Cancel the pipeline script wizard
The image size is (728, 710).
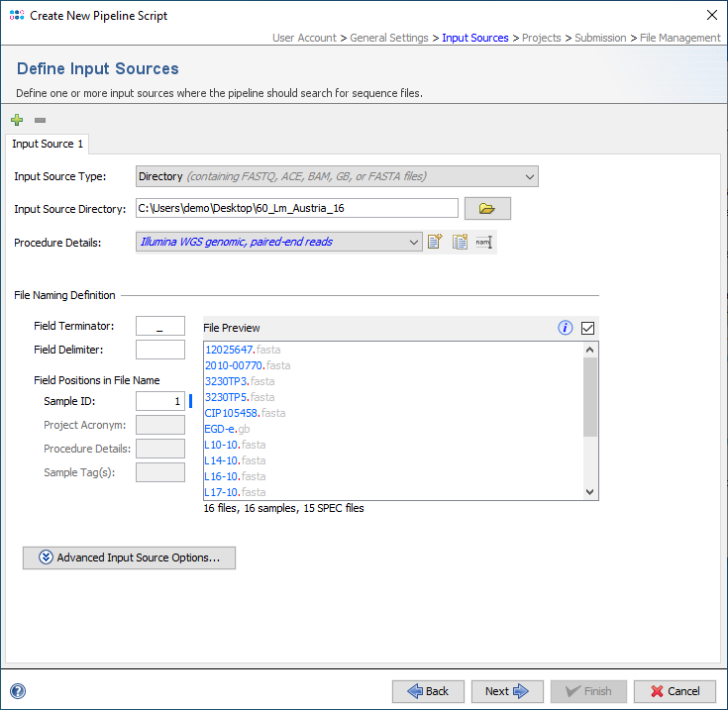675,691
